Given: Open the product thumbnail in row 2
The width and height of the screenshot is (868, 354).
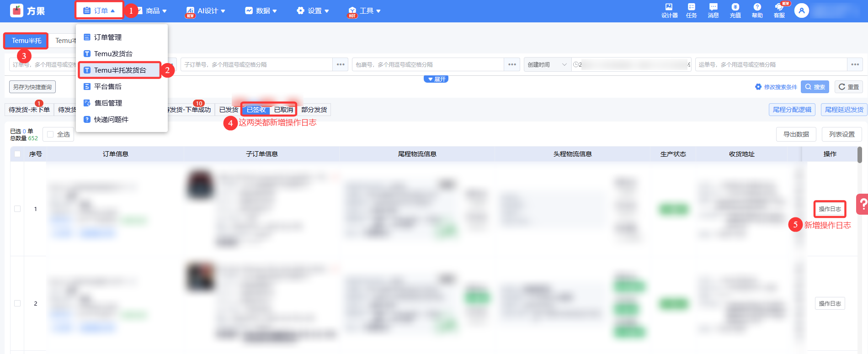Looking at the screenshot, I should click(x=200, y=277).
